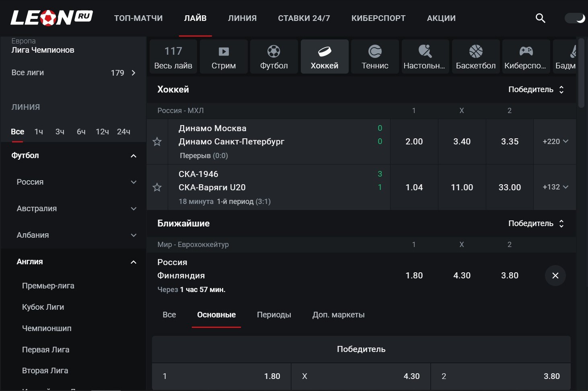Bet 33.00 on СКА-Варяги U20 win

point(510,187)
